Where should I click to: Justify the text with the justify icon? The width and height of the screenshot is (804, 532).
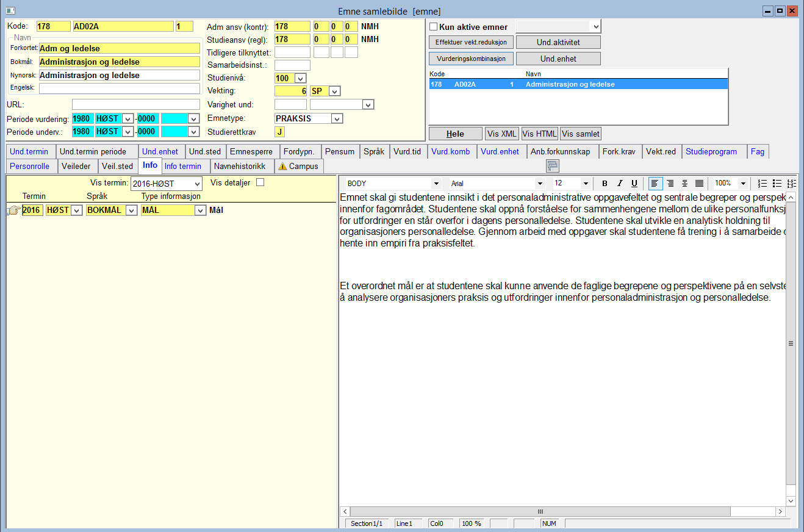pos(699,184)
